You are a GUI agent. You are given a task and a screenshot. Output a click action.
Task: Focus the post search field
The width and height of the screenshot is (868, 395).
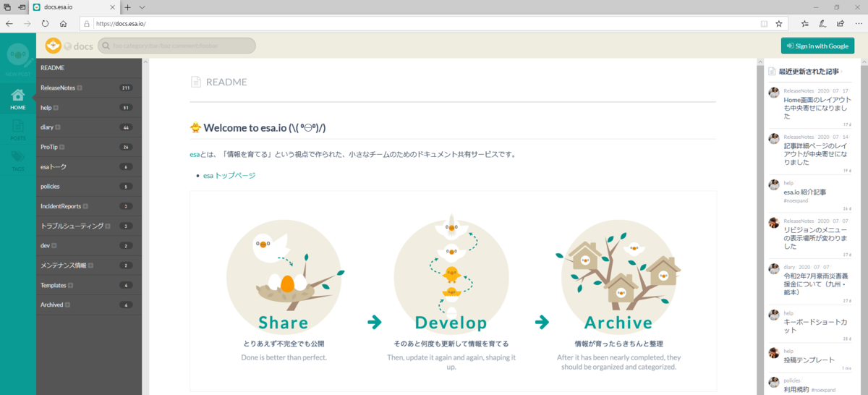pyautogui.click(x=176, y=46)
